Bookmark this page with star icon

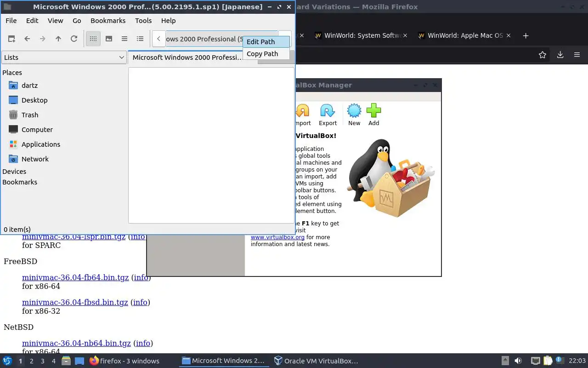[x=543, y=55]
